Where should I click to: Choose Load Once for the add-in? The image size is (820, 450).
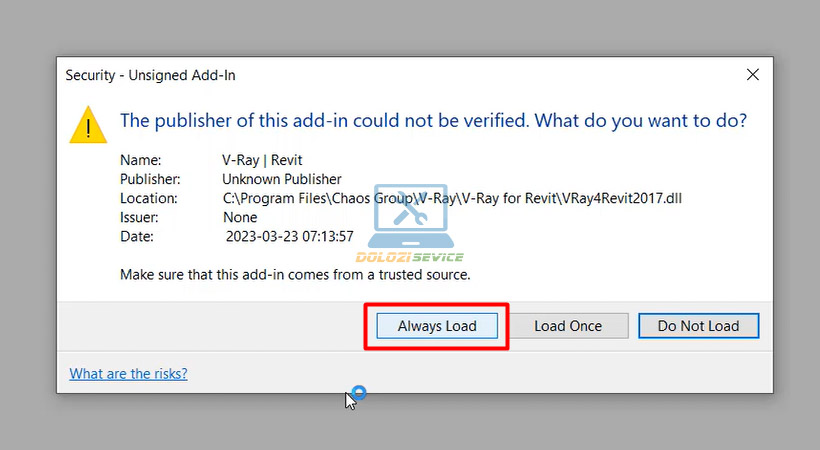point(568,326)
